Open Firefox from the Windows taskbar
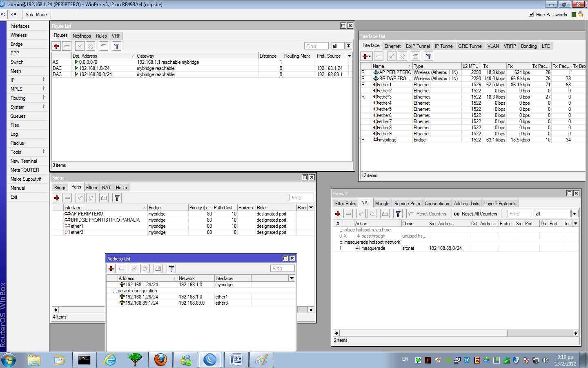The image size is (588, 368). pyautogui.click(x=160, y=360)
